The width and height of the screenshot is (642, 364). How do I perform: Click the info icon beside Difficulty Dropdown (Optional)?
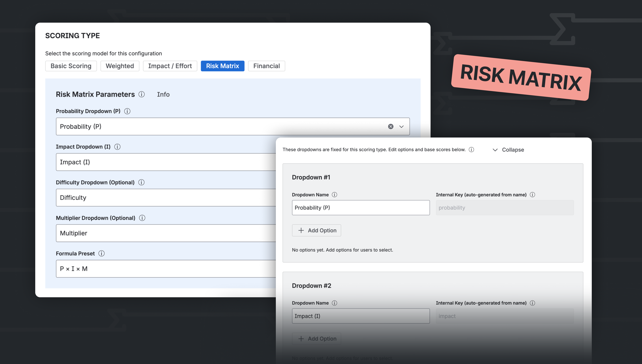(x=141, y=182)
